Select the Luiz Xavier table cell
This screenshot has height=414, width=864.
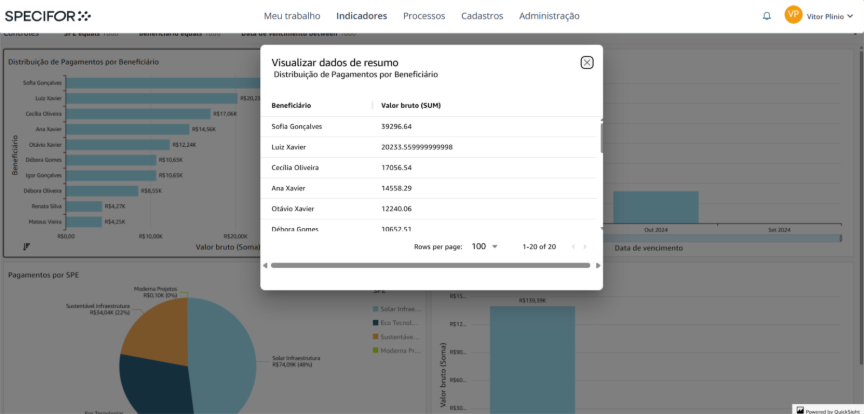point(289,147)
